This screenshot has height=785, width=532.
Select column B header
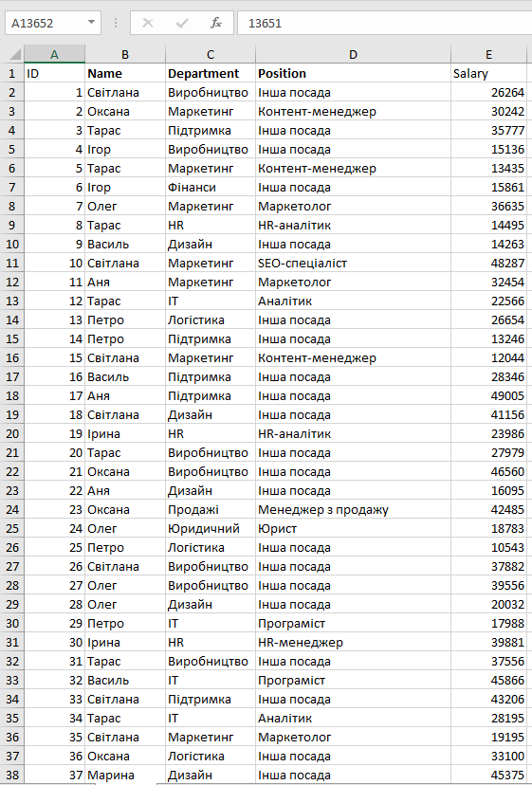pos(125,54)
